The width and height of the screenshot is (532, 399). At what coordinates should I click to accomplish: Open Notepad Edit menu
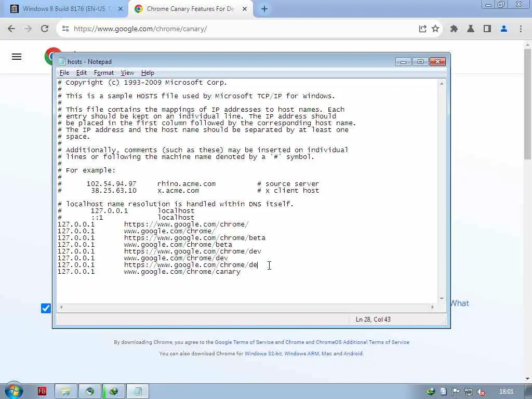pos(81,73)
